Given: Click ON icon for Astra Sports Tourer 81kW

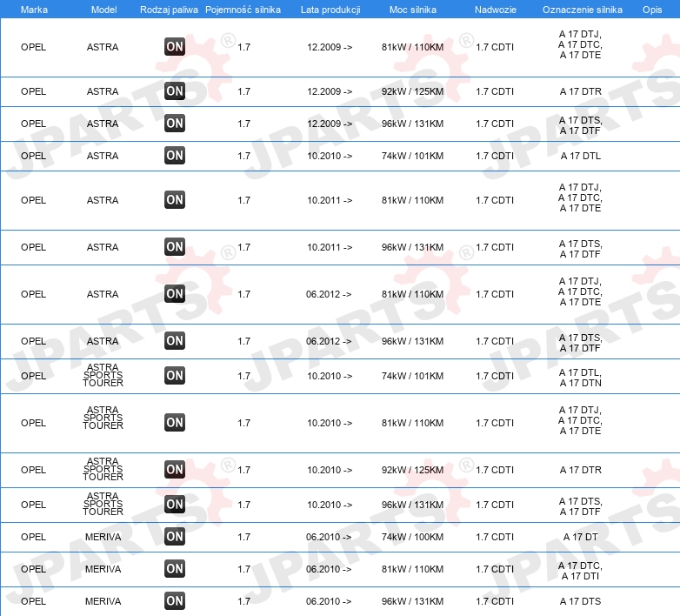Looking at the screenshot, I should coord(175,423).
